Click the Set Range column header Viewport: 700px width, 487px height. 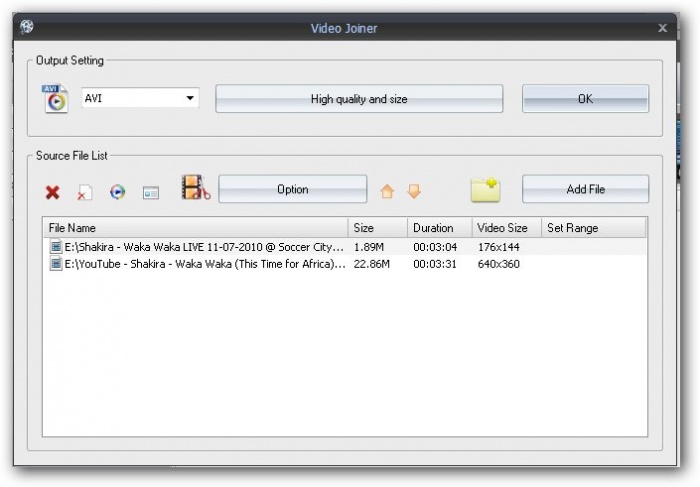pyautogui.click(x=594, y=228)
